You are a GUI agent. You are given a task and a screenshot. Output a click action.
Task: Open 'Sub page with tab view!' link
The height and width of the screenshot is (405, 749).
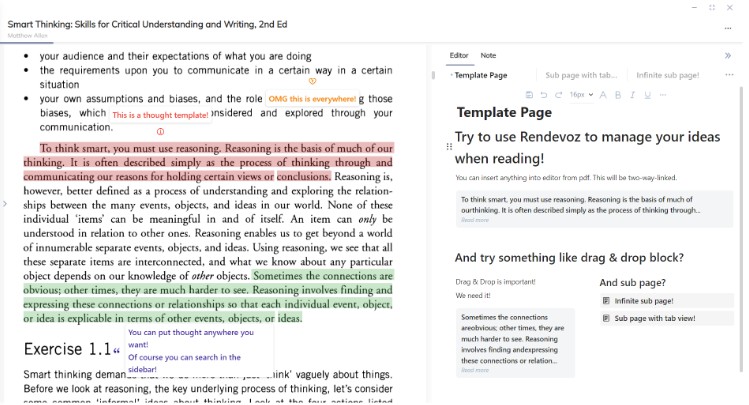point(654,318)
